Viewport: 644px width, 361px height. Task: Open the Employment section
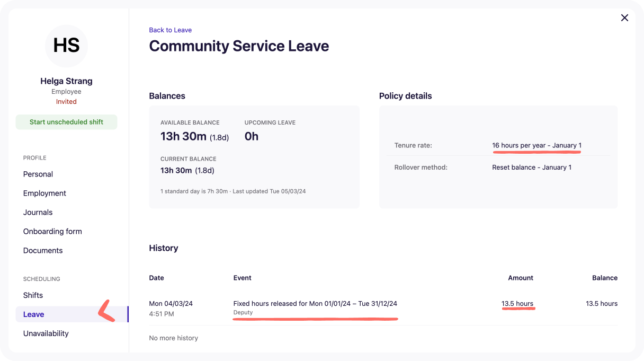click(x=44, y=193)
